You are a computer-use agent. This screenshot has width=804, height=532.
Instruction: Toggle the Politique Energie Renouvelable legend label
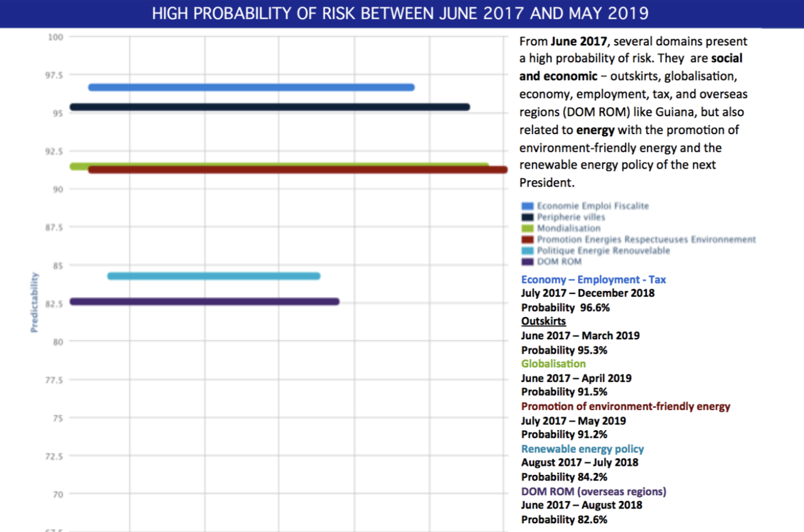click(x=603, y=251)
